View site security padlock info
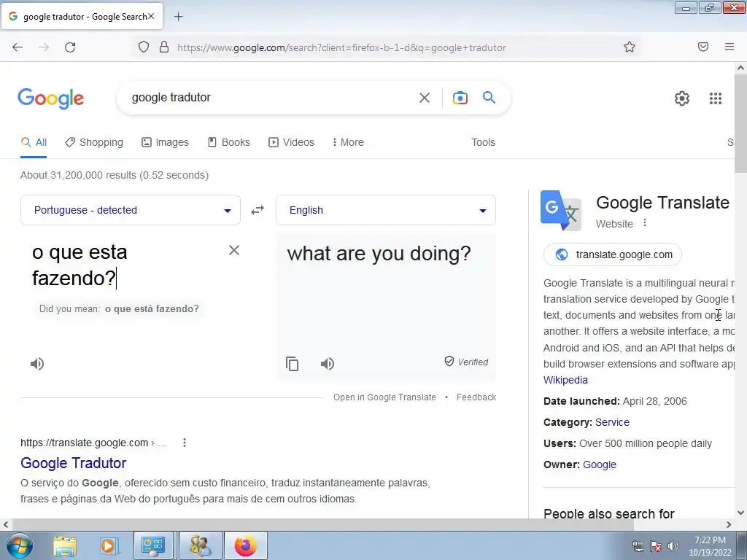Viewport: 747px width, 560px height. (164, 47)
